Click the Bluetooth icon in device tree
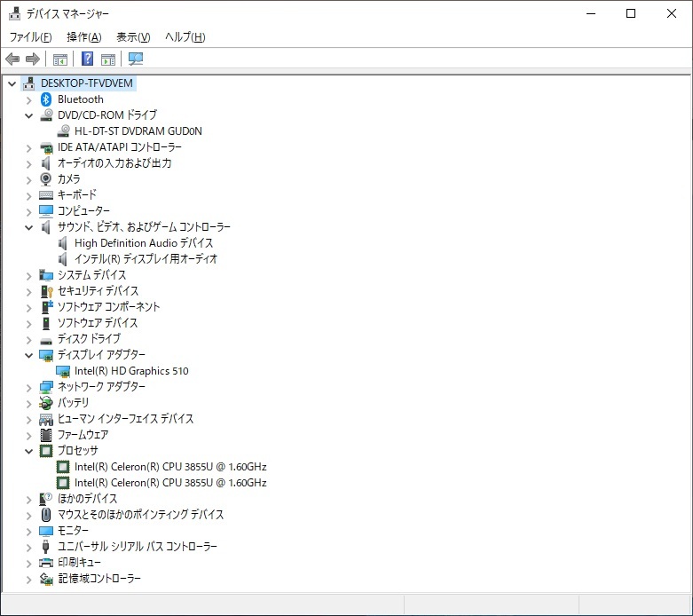 [46, 99]
